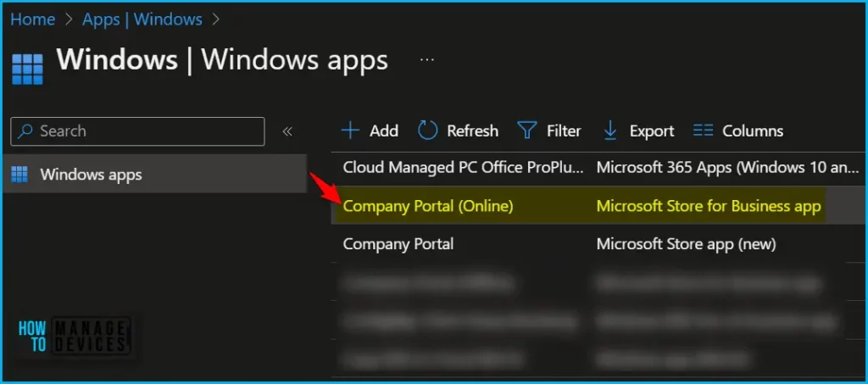Open the Apps | Windows breadcrumb
868x384 pixels.
click(142, 19)
